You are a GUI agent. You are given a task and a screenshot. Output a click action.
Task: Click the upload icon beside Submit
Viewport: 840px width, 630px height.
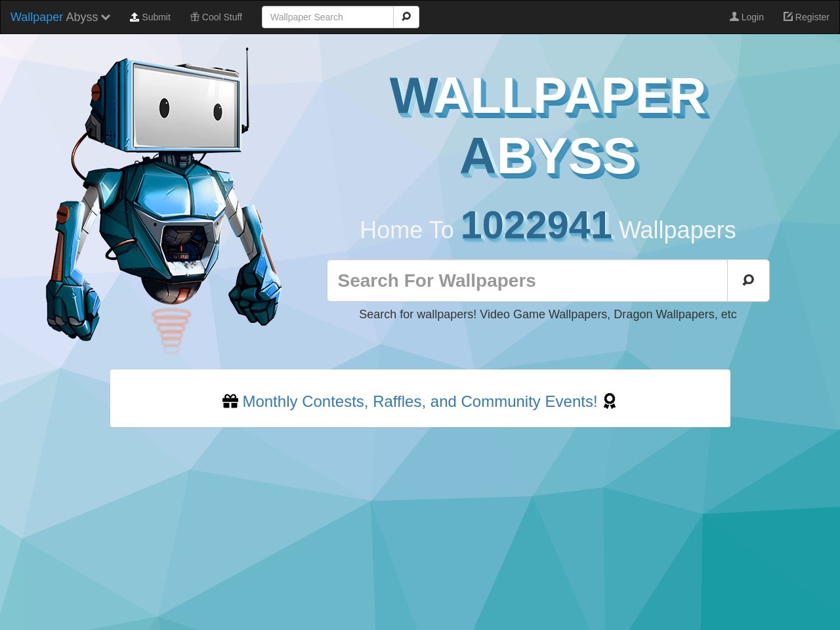[x=135, y=17]
